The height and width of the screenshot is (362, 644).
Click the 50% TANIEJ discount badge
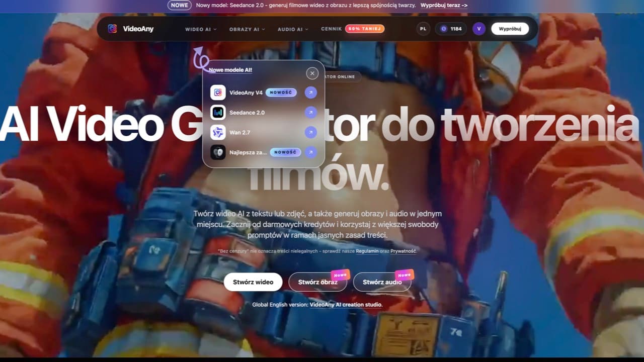[x=365, y=29]
